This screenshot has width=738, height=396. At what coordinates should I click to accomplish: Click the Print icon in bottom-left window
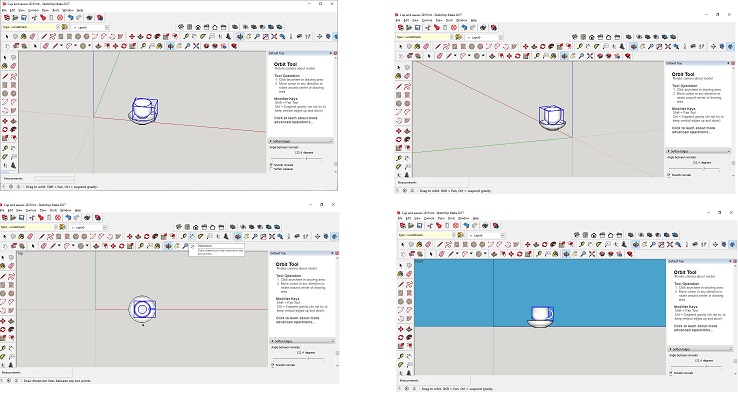pos(87,218)
